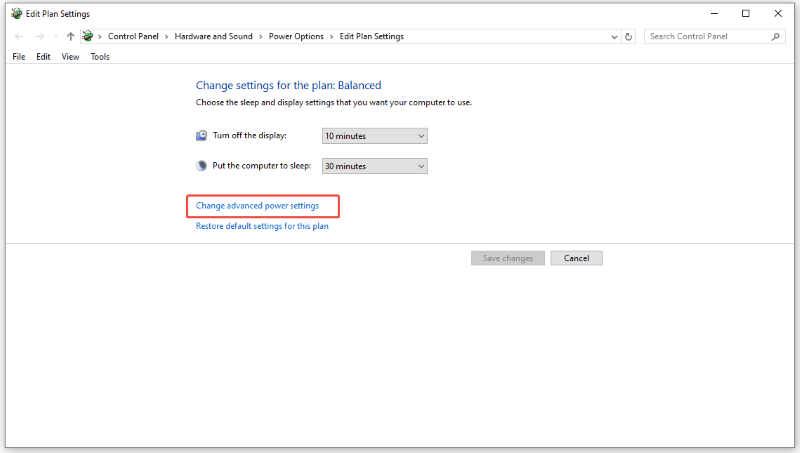Click the Save changes button
This screenshot has width=800, height=453.
point(508,258)
